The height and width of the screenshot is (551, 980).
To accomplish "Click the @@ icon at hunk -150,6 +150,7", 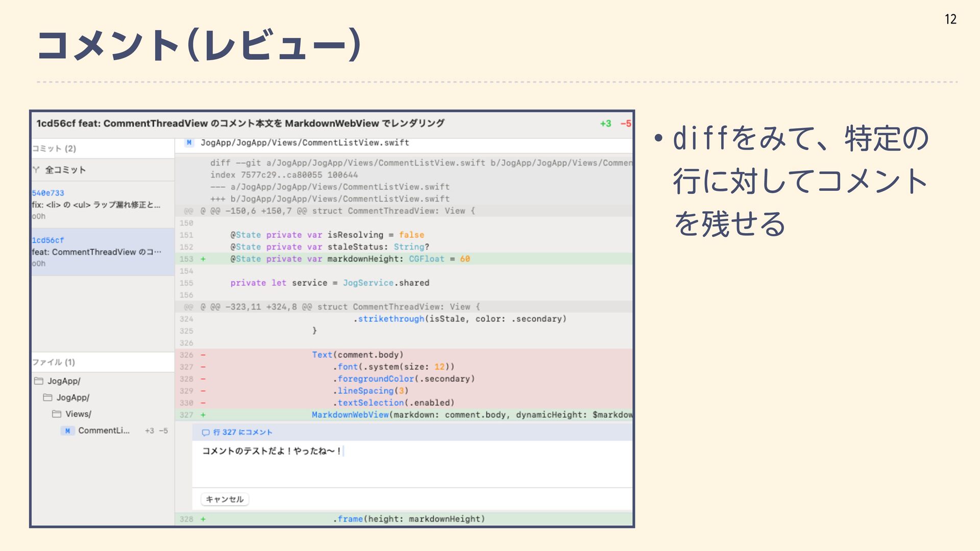I will click(x=189, y=211).
